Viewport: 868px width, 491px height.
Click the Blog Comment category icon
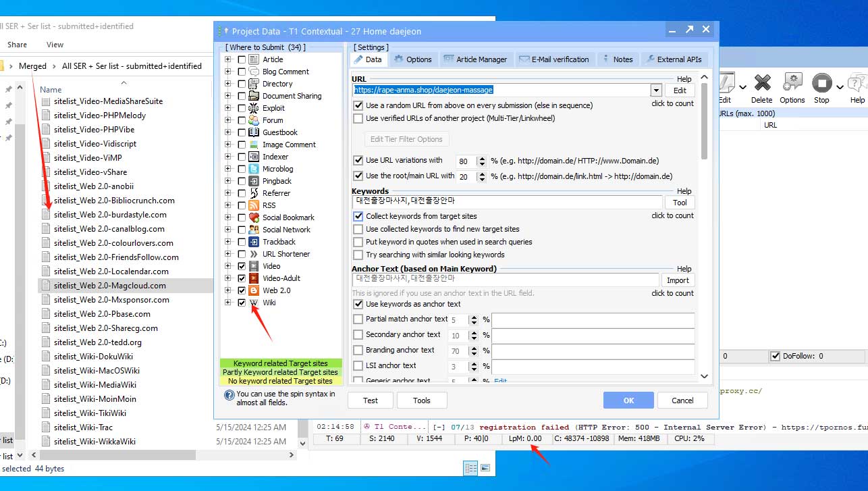[x=254, y=72]
